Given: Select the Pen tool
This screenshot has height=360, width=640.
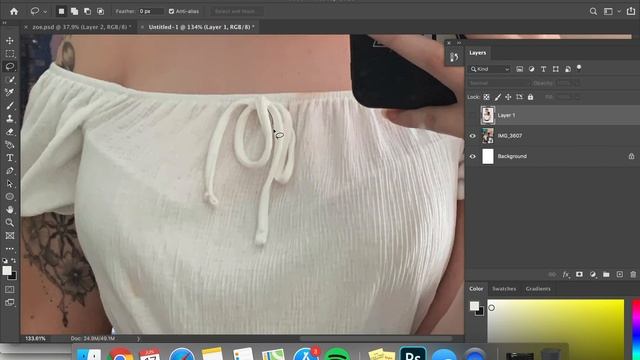Looking at the screenshot, I should click(10, 171).
